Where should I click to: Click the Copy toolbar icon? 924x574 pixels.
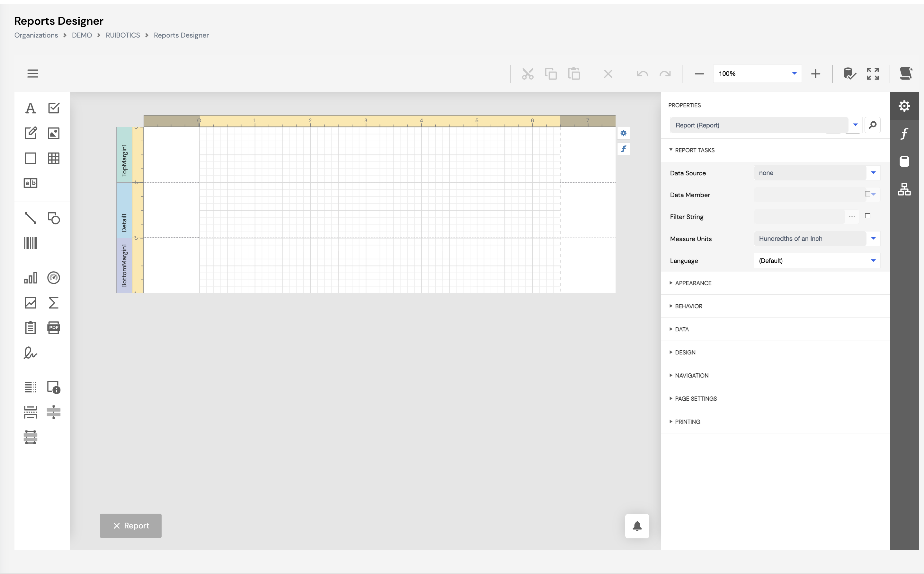pyautogui.click(x=551, y=74)
